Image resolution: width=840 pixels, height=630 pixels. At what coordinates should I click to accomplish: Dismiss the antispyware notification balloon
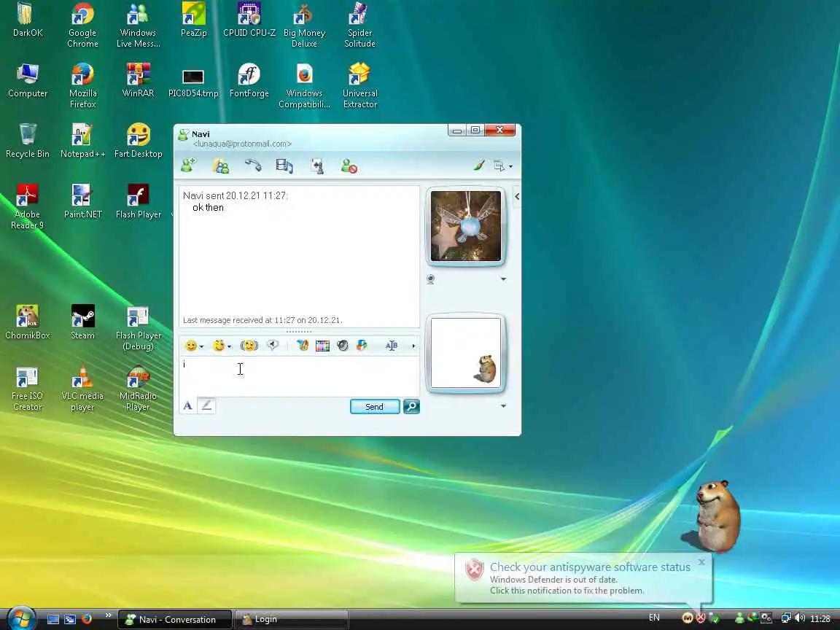tap(701, 562)
